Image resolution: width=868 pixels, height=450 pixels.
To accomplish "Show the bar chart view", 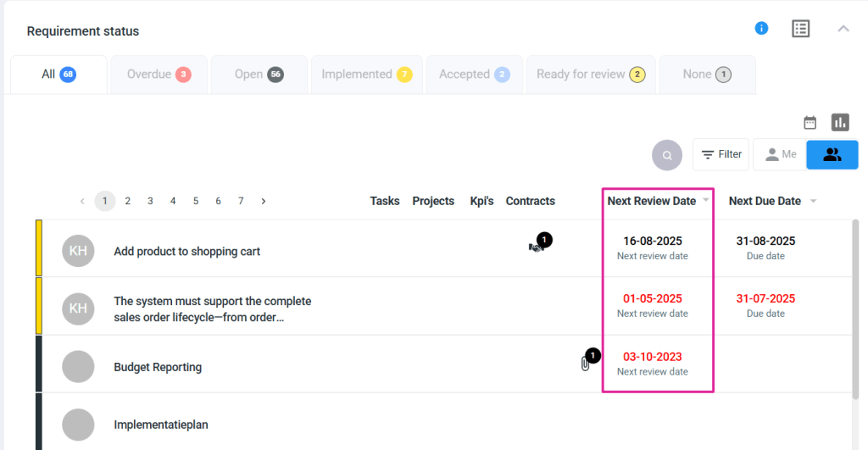I will 840,123.
